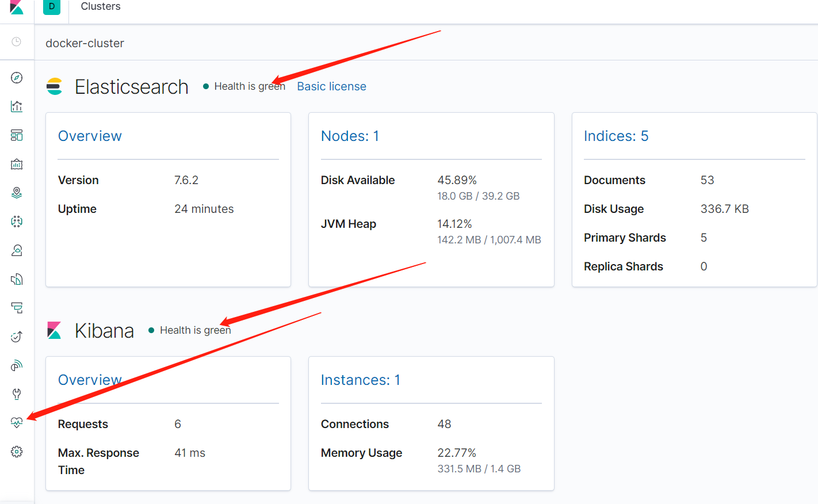Open the Recently viewed clock icon
This screenshot has height=504, width=818.
[17, 41]
